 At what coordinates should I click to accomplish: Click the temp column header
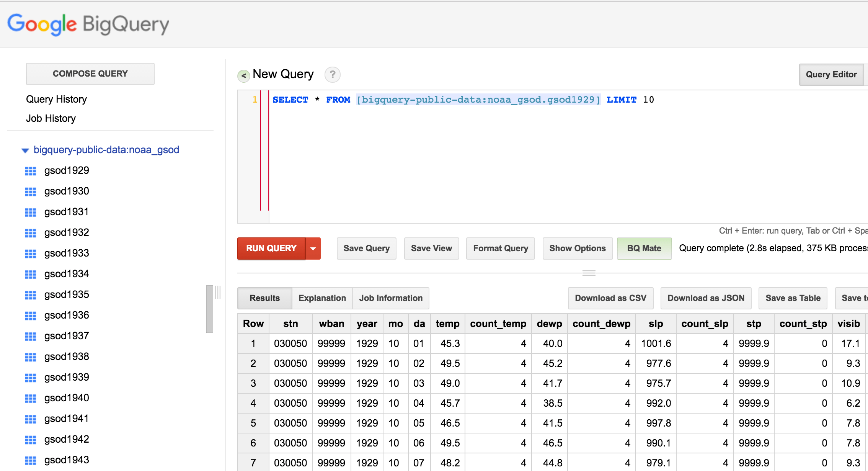(447, 324)
